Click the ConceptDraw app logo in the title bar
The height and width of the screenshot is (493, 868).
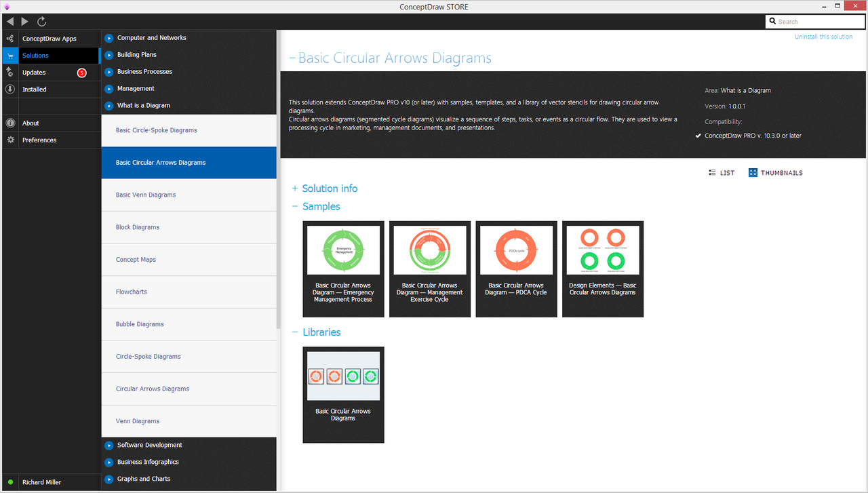[7, 7]
